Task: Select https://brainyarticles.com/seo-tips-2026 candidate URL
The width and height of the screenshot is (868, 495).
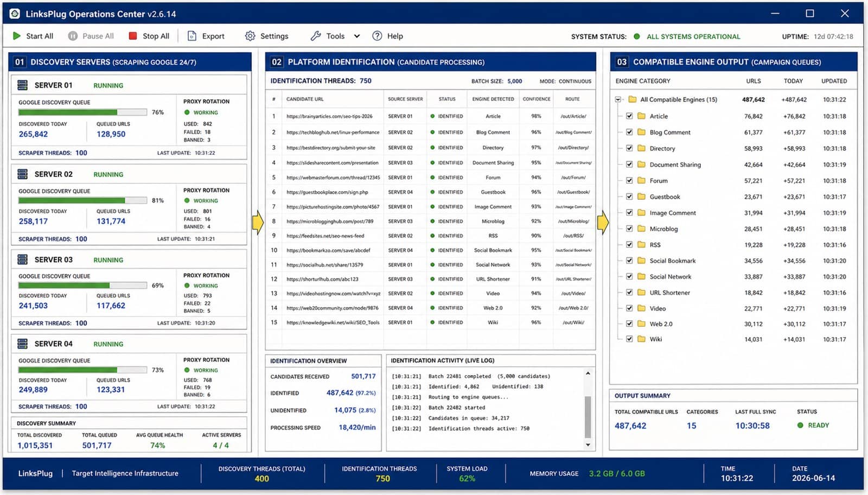Action: click(x=329, y=116)
